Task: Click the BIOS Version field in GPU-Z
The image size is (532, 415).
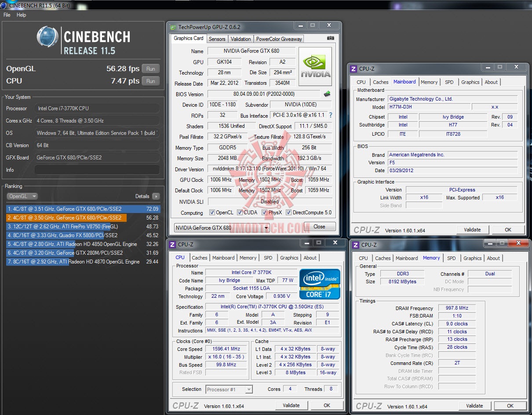Action: (264, 94)
